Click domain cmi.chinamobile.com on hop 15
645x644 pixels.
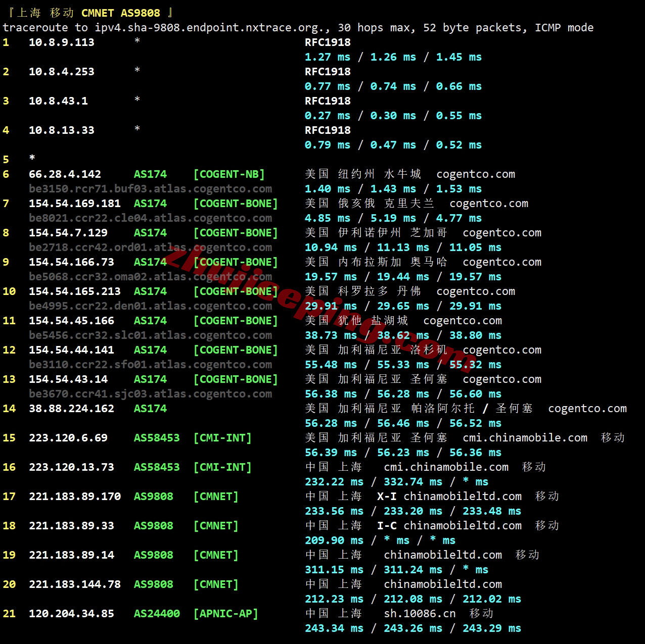(525, 438)
